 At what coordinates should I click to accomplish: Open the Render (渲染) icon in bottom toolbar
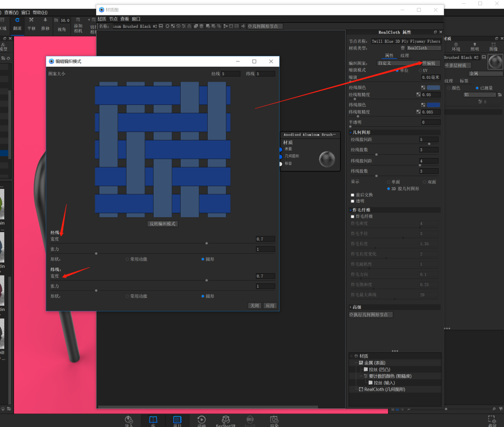tap(274, 421)
